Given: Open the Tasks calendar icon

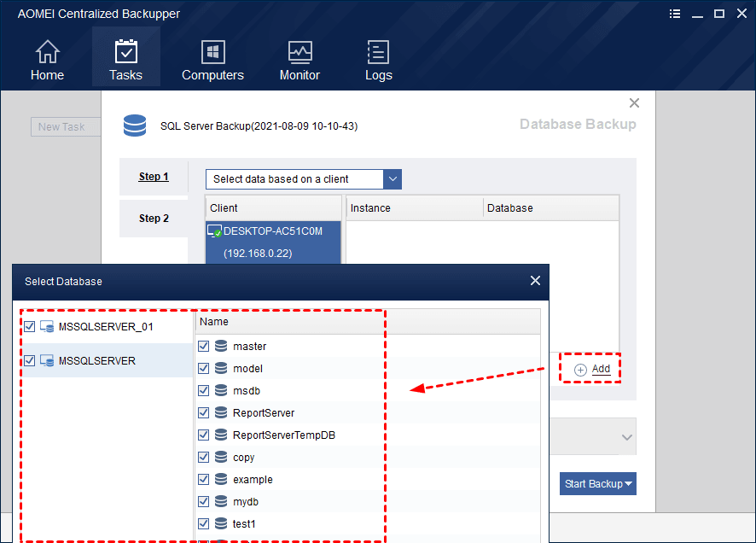Looking at the screenshot, I should 125,51.
